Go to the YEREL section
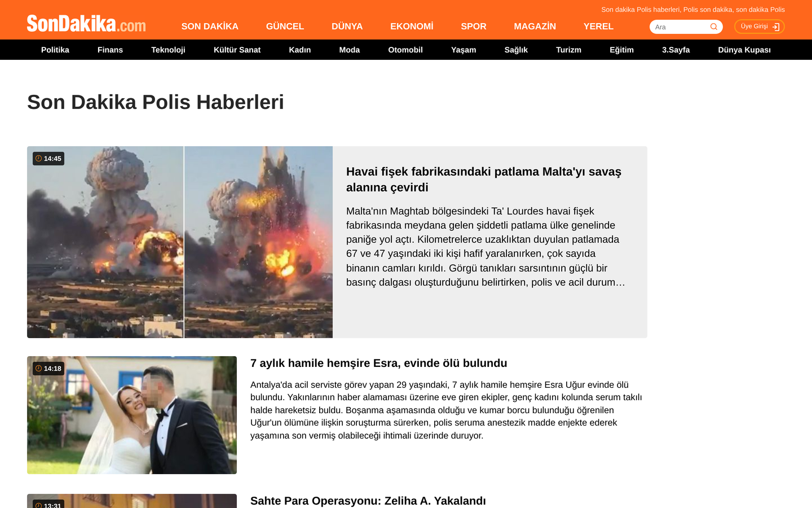This screenshot has height=508, width=812. pos(598,27)
